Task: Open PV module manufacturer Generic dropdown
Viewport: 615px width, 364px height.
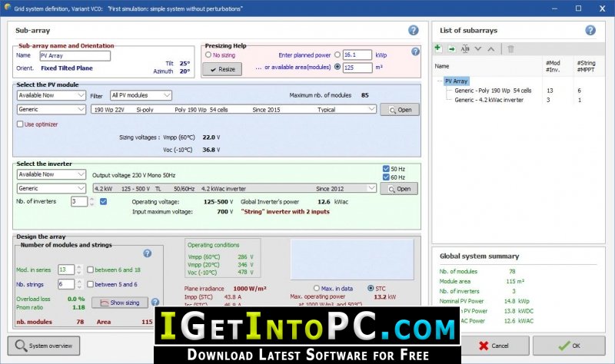Action: 52,109
